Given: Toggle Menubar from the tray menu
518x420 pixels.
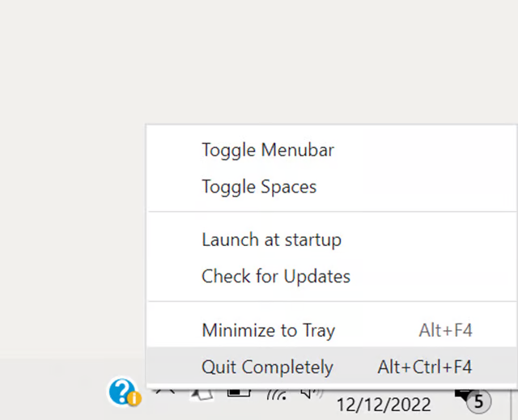Looking at the screenshot, I should click(267, 150).
